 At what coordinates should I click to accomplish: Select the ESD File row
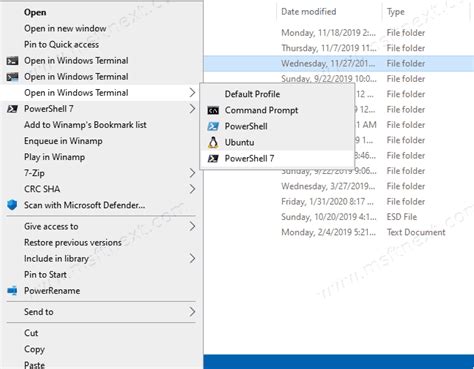(x=339, y=217)
